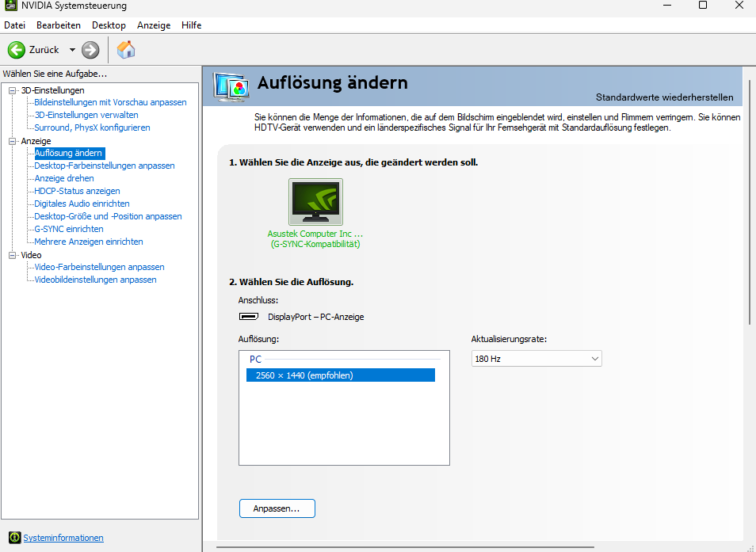Collapse the Video tree node
756x552 pixels.
[x=13, y=255]
